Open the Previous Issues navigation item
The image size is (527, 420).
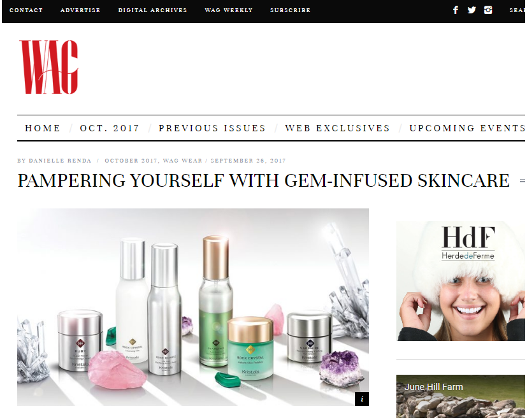pyautogui.click(x=212, y=128)
